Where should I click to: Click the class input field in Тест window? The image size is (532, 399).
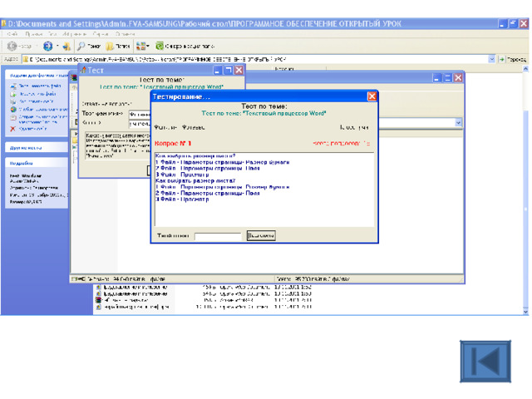point(140,124)
